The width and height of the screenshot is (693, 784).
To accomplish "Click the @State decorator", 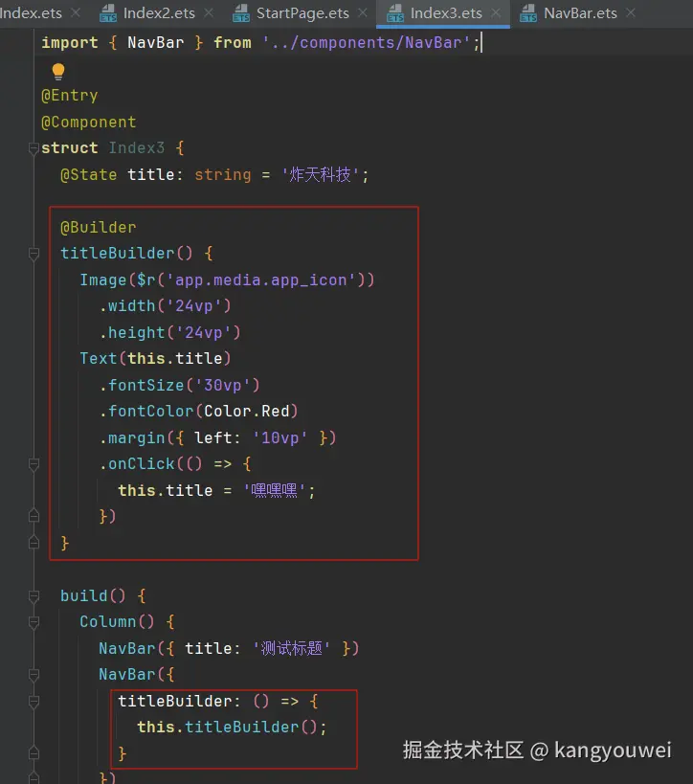I will [x=88, y=175].
